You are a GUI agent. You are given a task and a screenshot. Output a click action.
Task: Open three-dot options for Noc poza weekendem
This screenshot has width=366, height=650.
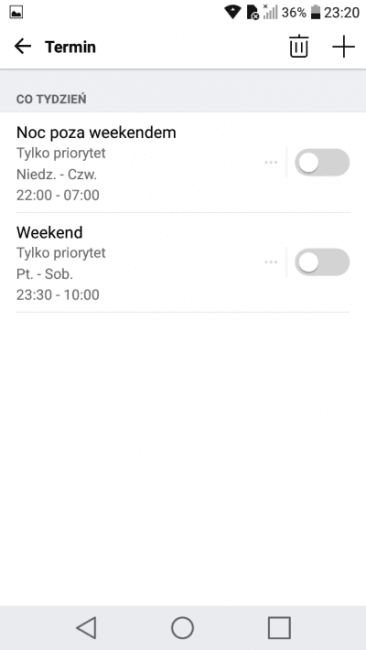[x=271, y=162]
